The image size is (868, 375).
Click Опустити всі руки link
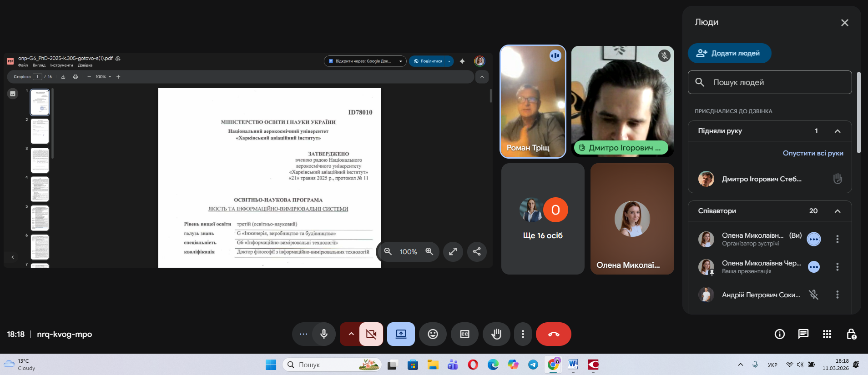click(812, 153)
